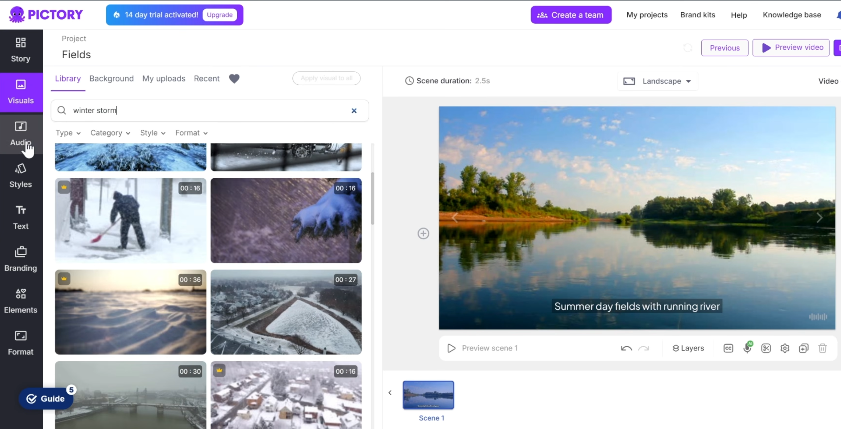Duplicate the scene with copy icon
This screenshot has height=429, width=841.
[x=803, y=349]
